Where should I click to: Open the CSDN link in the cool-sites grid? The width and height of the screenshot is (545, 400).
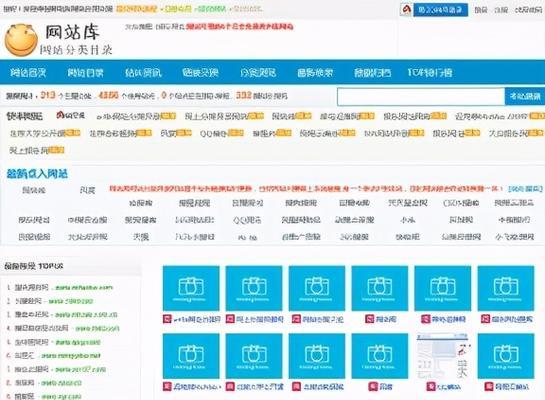pyautogui.click(x=461, y=203)
